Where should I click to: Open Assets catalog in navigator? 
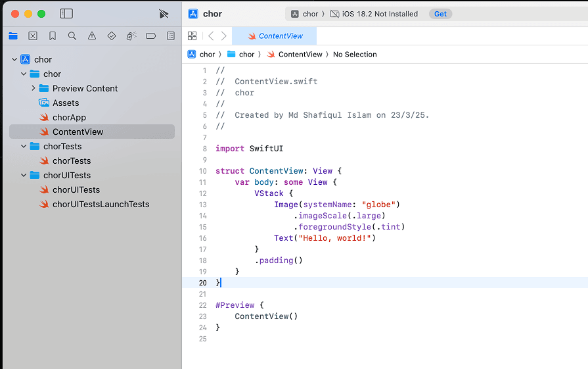(x=66, y=103)
